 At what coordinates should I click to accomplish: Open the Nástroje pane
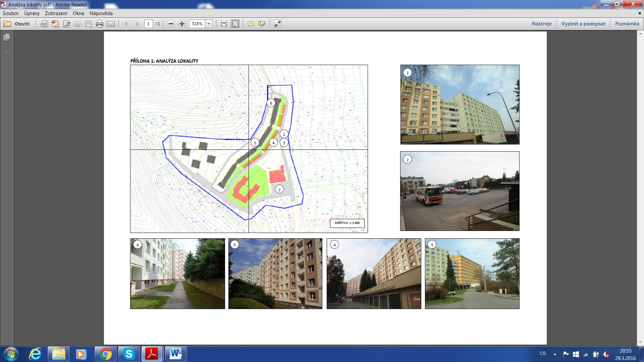click(542, 24)
